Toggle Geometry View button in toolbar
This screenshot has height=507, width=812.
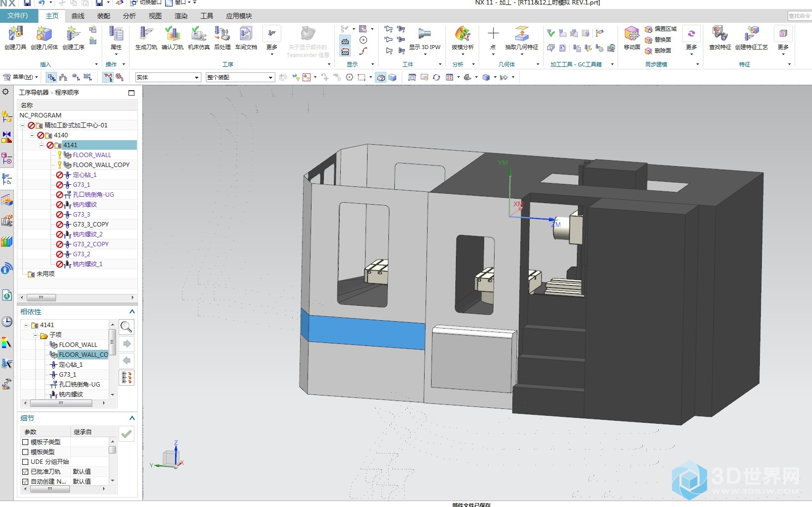pyautogui.click(x=76, y=77)
